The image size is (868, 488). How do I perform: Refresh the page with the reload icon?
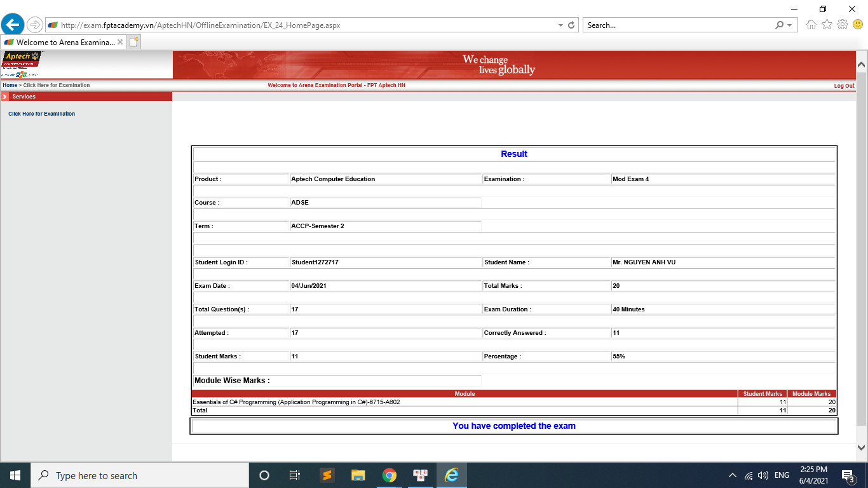[571, 25]
